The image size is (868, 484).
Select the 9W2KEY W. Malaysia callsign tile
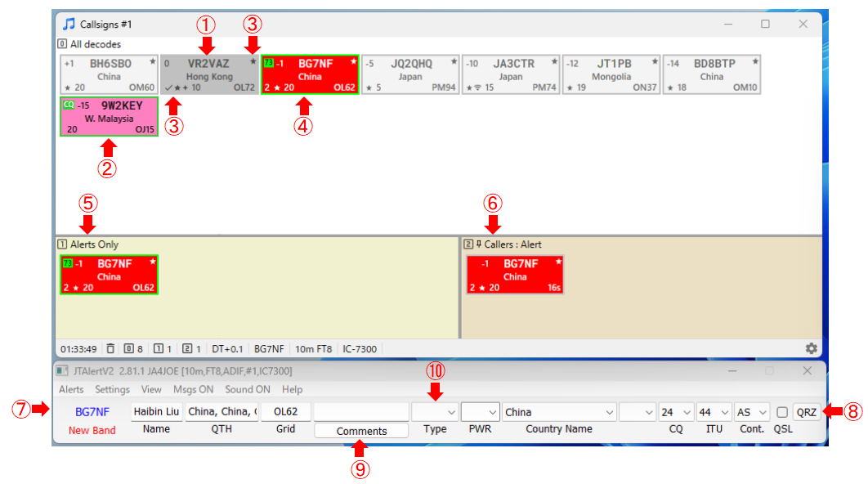point(109,116)
